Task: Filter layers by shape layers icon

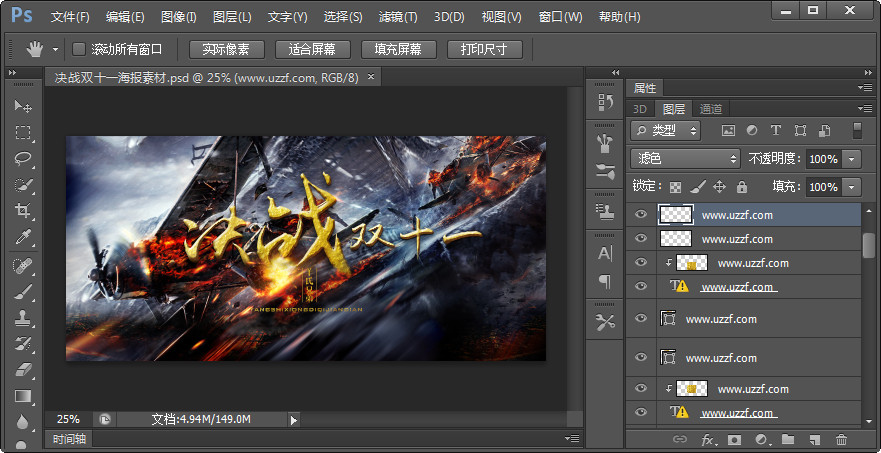Action: click(x=801, y=130)
